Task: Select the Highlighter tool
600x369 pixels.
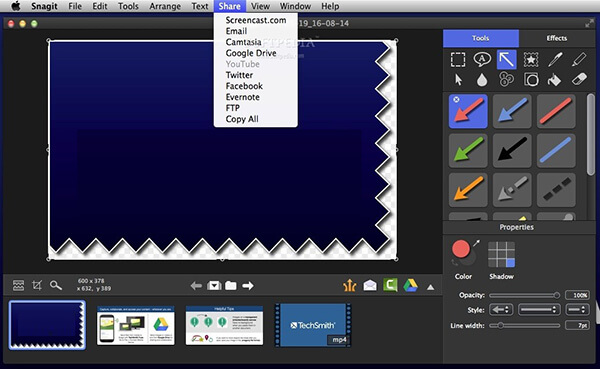Action: [579, 59]
